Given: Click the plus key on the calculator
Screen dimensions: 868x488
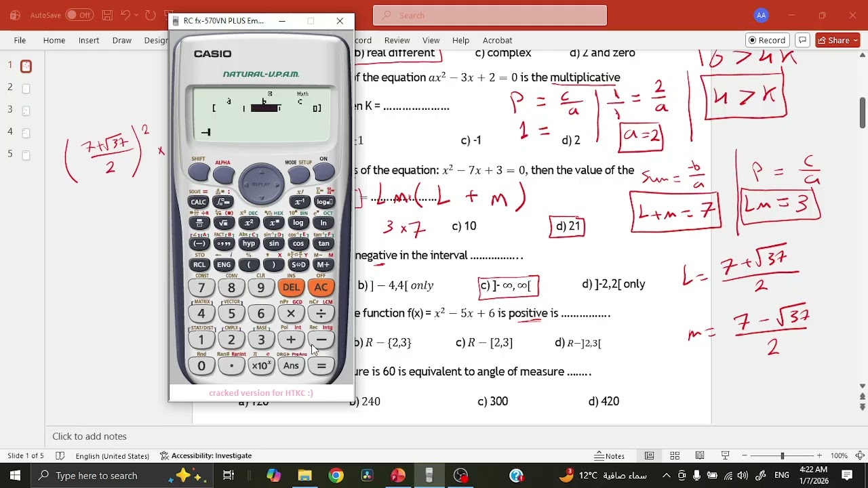Looking at the screenshot, I should (x=291, y=340).
